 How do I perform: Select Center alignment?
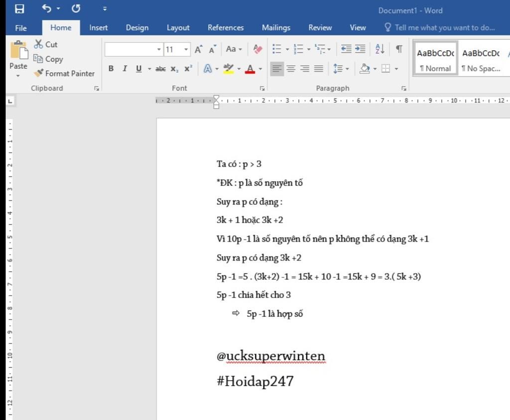(291, 69)
